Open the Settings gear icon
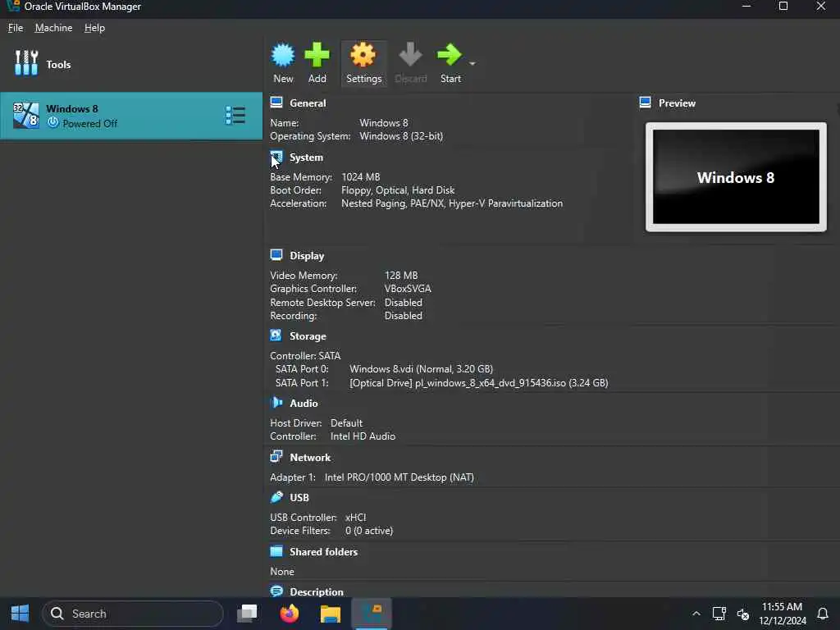Viewport: 840px width, 630px height. click(363, 55)
